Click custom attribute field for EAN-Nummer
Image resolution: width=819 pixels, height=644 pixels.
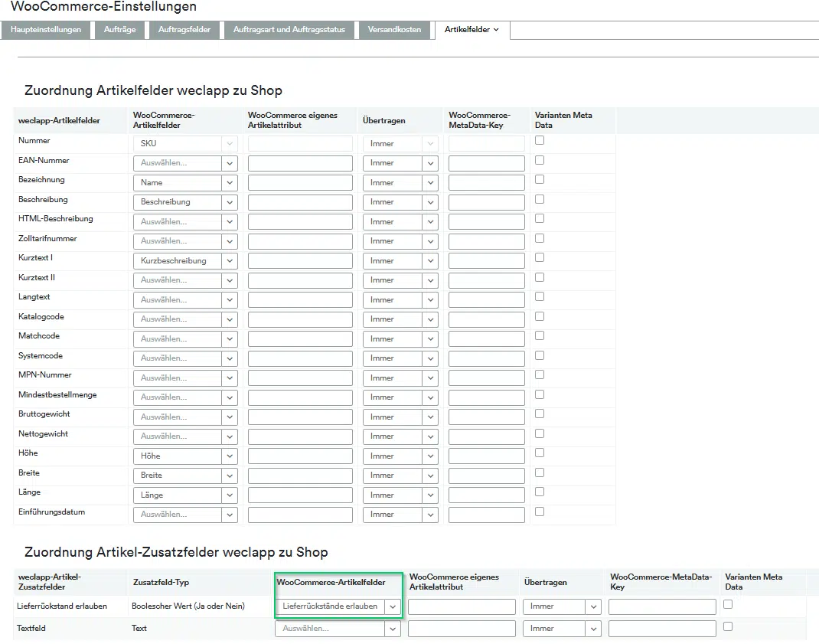(300, 163)
